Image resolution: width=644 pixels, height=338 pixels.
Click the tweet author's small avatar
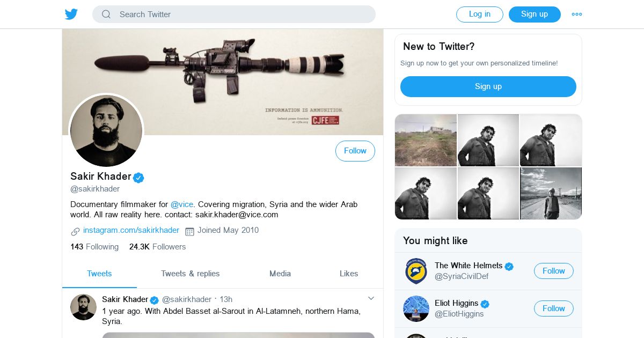coord(83,307)
